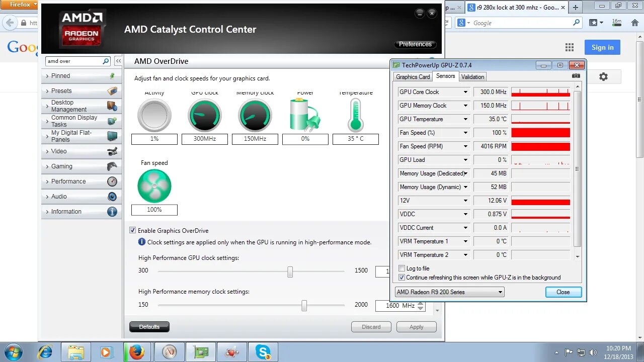Click the Google Sign in button
644x362 pixels.
pos(602,47)
